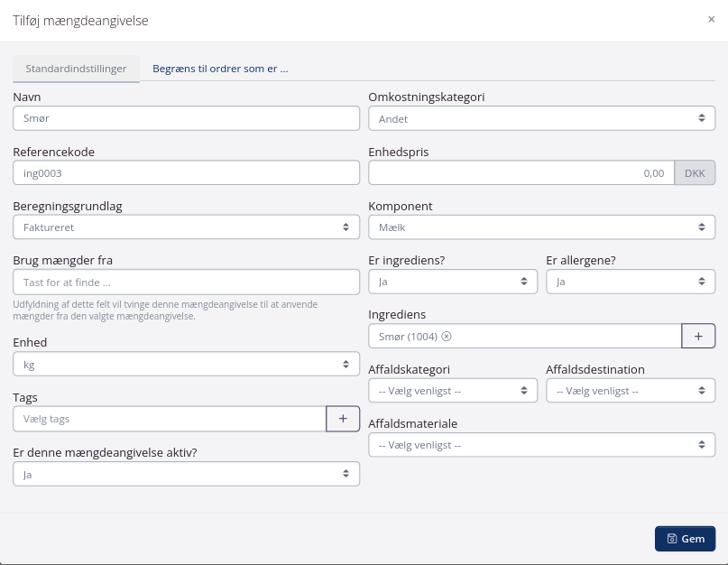Open the Omkostningskategori dropdown
Image resolution: width=728 pixels, height=565 pixels.
(541, 118)
